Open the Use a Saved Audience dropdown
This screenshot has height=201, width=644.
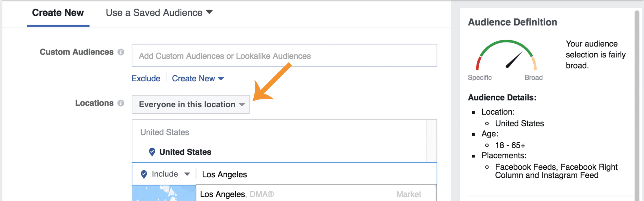tap(159, 13)
